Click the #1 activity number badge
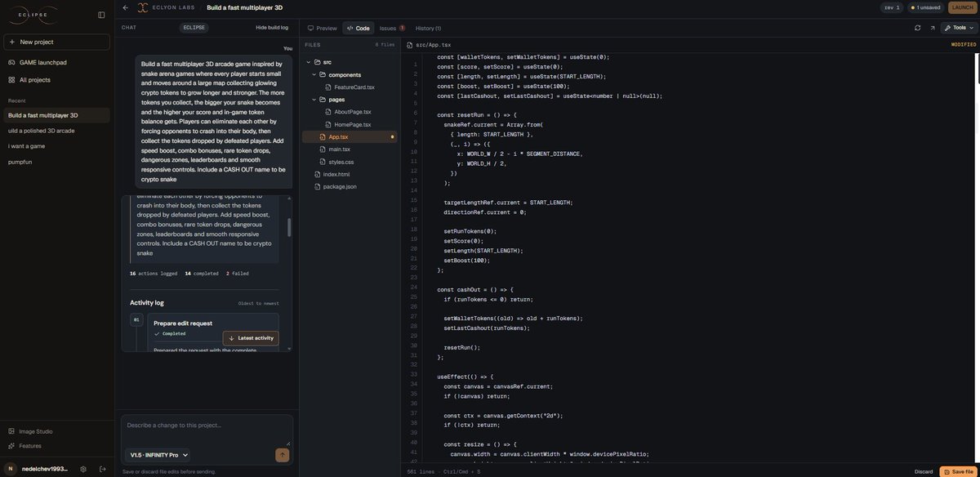The height and width of the screenshot is (477, 980). point(136,319)
